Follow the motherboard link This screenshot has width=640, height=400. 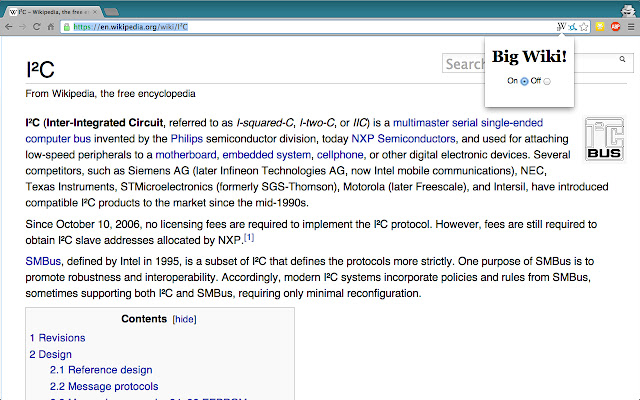tap(186, 155)
